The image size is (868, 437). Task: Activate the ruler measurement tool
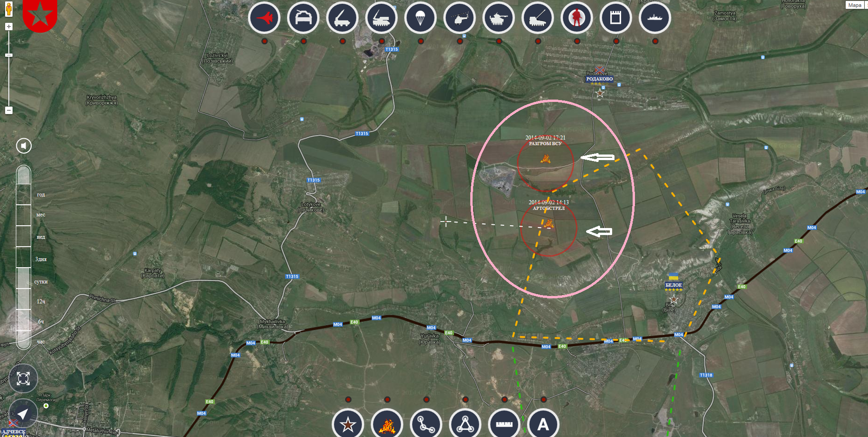(504, 424)
